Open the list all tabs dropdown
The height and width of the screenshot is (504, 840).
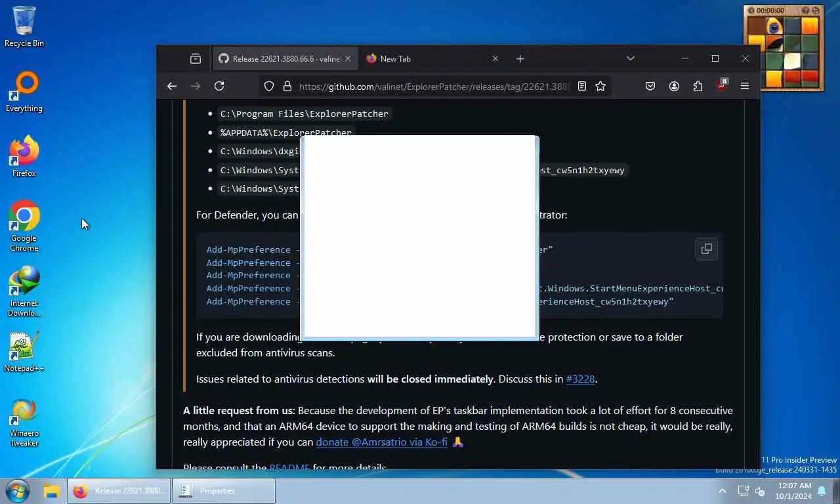coord(631,58)
